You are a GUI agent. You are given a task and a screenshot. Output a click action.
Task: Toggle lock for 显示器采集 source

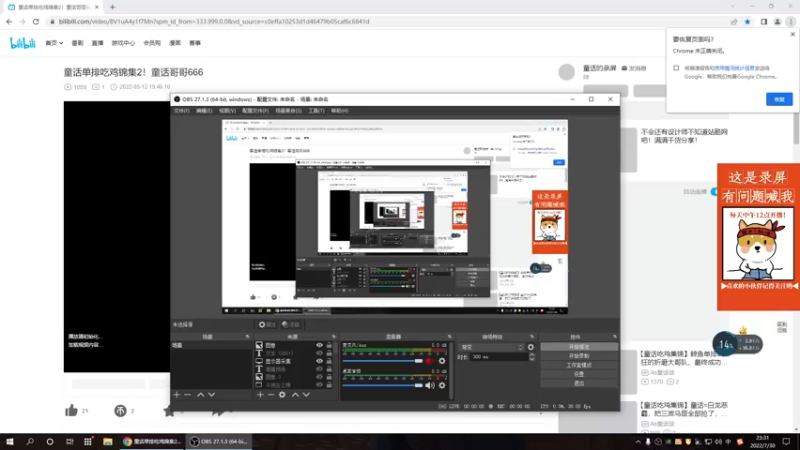pos(329,361)
